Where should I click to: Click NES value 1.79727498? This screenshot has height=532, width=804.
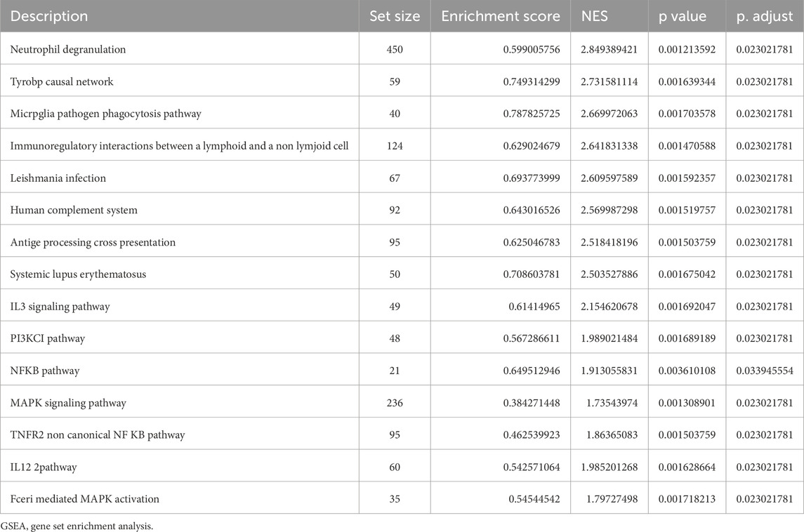click(612, 499)
